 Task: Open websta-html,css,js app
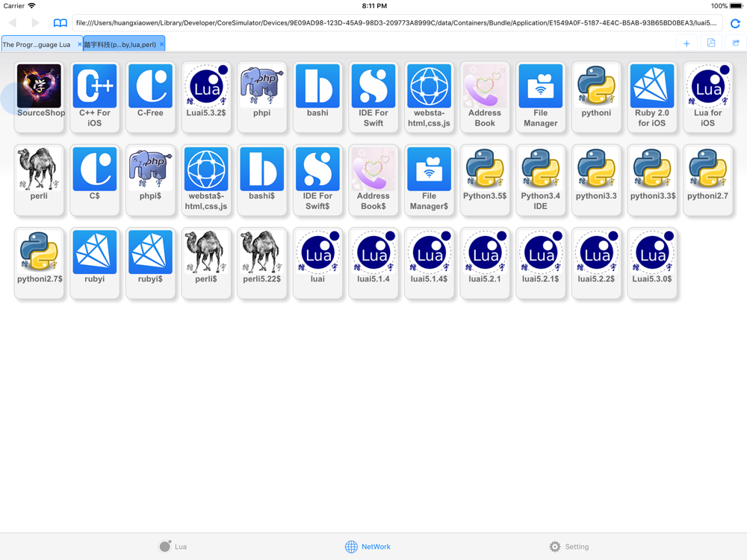tap(430, 96)
